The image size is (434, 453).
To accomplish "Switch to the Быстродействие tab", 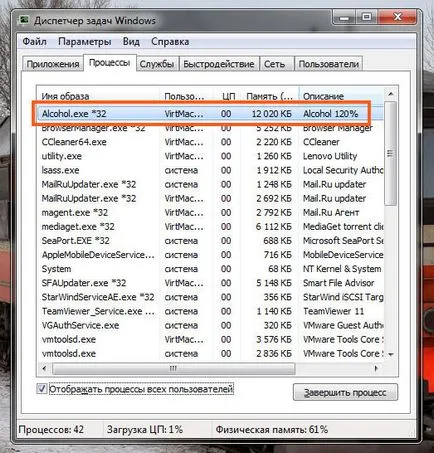I will 219,64.
